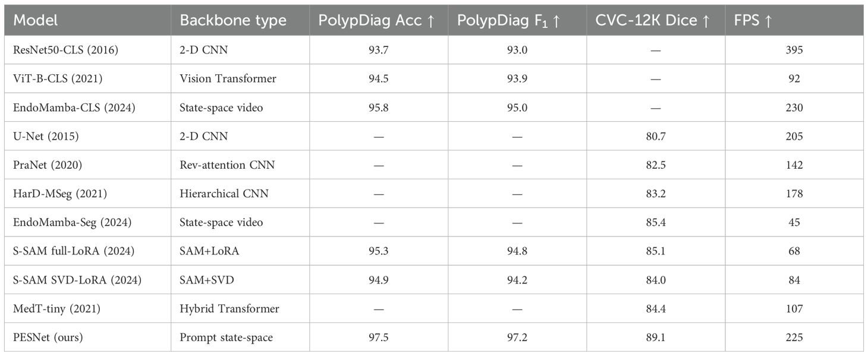Screen dimensions: 868x356
Task: Select the 97.5 accuracy value for PESNet
Action: [379, 338]
